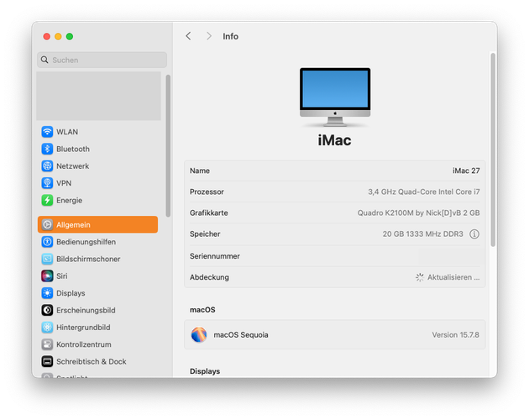Image resolution: width=529 pixels, height=420 pixels.
Task: Click the Bildschirmschoner icon
Action: (47, 259)
